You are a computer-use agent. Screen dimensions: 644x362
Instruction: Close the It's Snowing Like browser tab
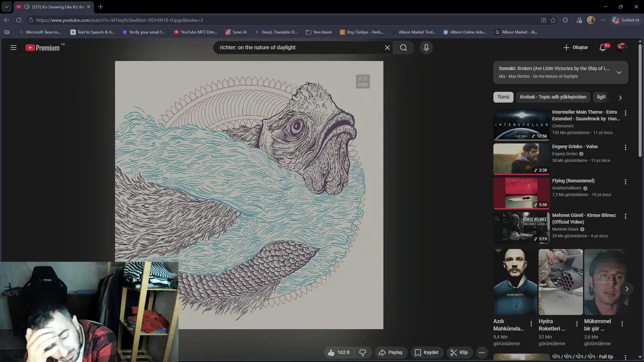(x=89, y=7)
